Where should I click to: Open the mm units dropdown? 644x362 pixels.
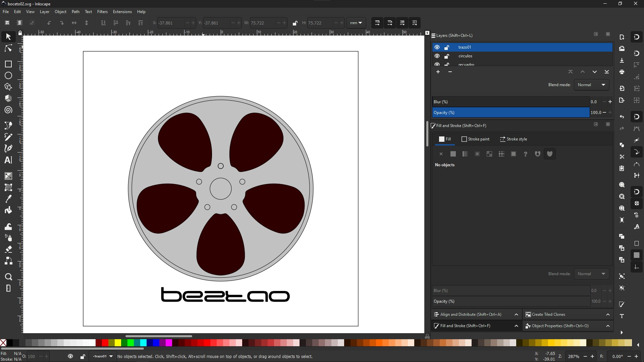pyautogui.click(x=356, y=23)
